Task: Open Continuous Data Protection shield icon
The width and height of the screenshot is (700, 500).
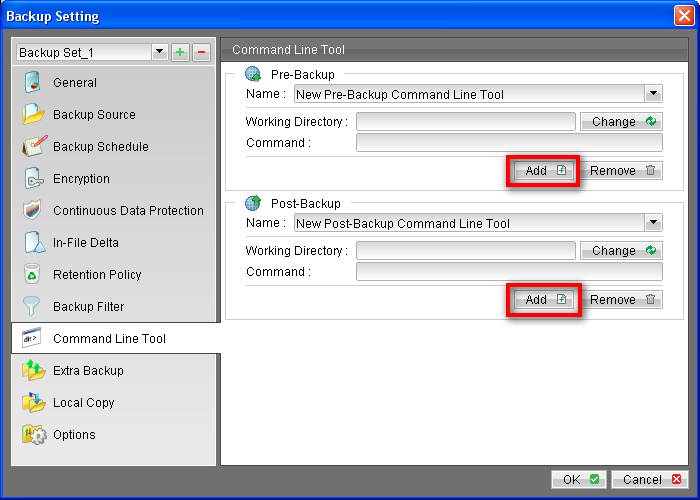Action: click(33, 211)
